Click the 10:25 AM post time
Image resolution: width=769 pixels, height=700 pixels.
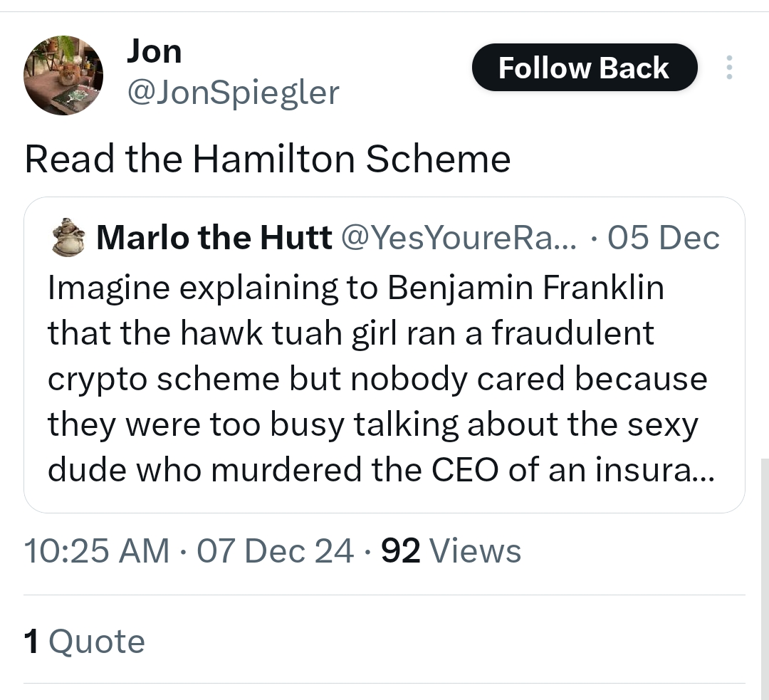coord(97,551)
